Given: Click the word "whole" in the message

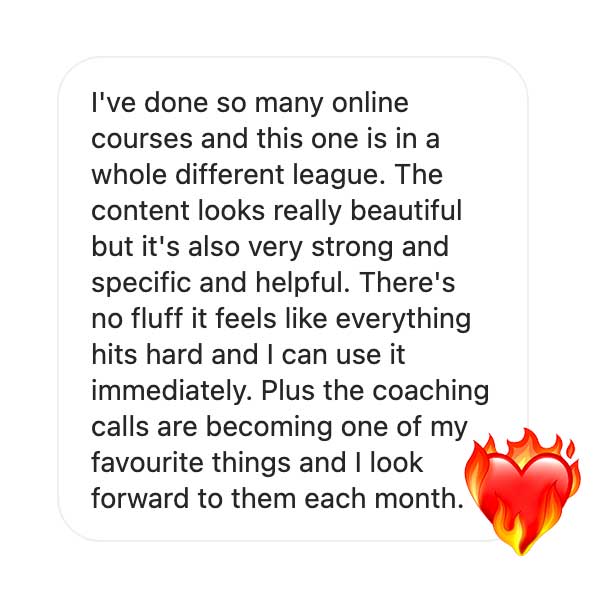Looking at the screenshot, I should point(129,174).
